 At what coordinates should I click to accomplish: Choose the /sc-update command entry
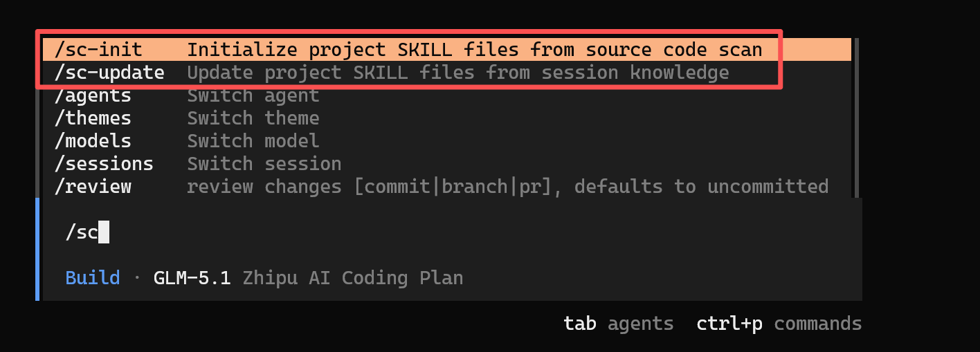446,73
